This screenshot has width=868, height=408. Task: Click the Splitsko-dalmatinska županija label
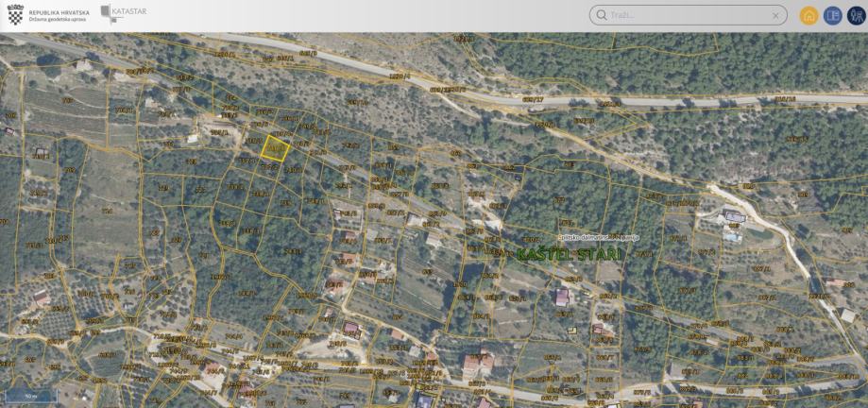[599, 237]
